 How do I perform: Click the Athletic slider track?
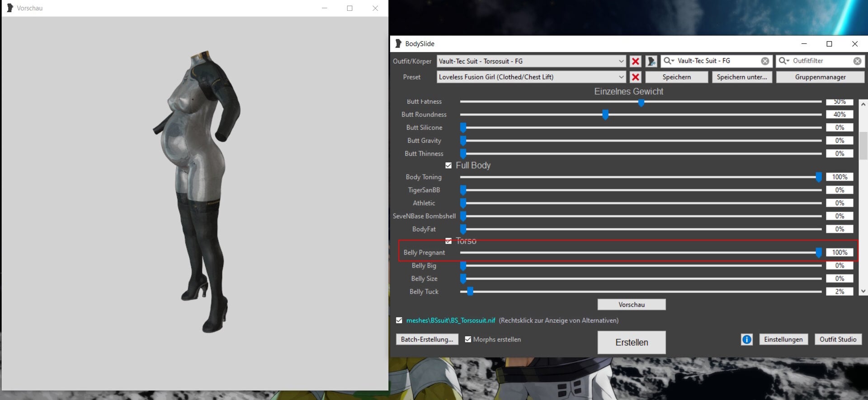[x=641, y=203]
